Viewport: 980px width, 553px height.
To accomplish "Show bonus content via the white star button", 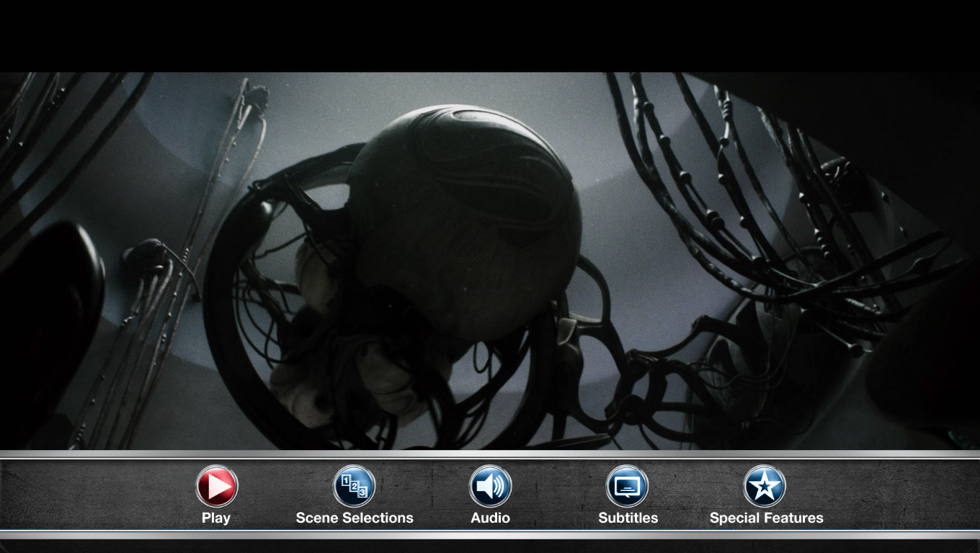I will 765,487.
